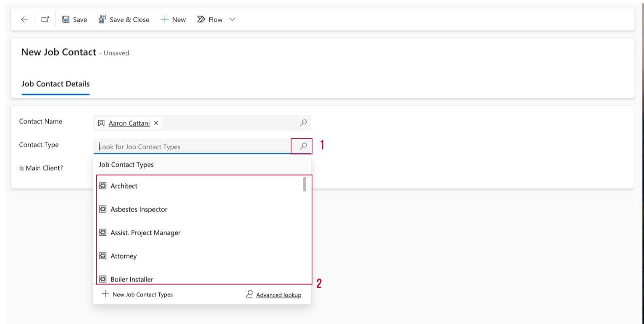Open the Advanced lookup link
The image size is (644, 324).
[278, 295]
